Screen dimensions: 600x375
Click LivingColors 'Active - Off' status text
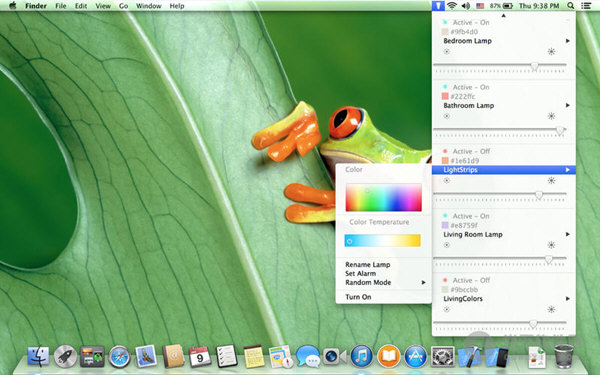point(471,280)
